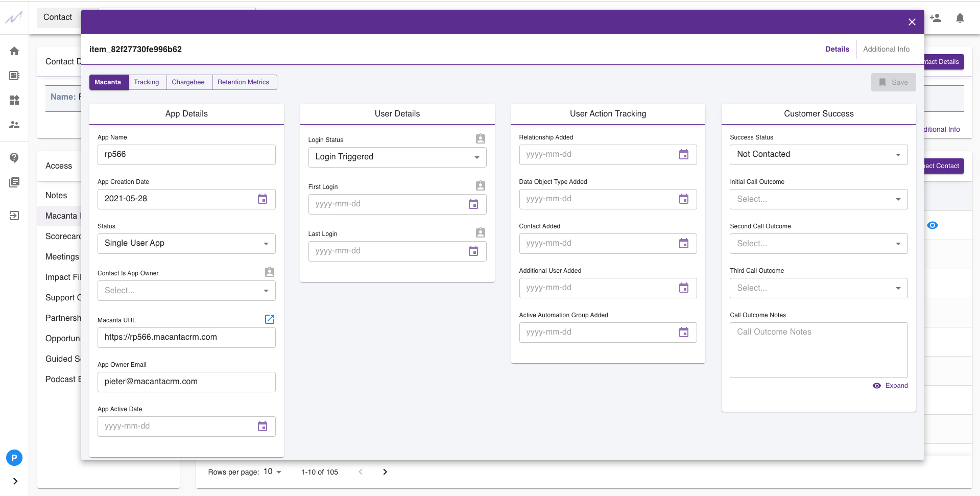This screenshot has height=496, width=980.
Task: Expand the Call Outcome Notes field
Action: click(x=890, y=386)
